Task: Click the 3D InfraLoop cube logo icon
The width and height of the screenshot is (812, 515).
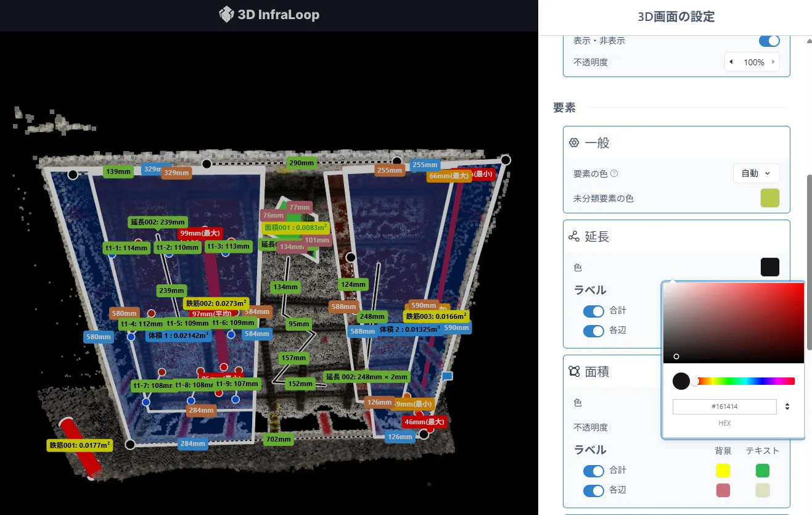Action: (x=226, y=15)
